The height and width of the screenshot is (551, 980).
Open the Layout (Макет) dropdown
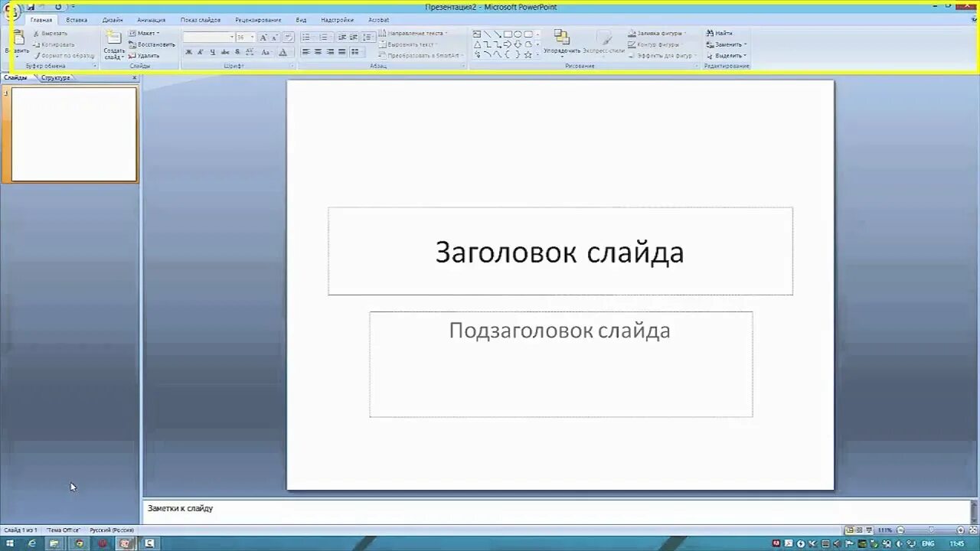(x=144, y=34)
